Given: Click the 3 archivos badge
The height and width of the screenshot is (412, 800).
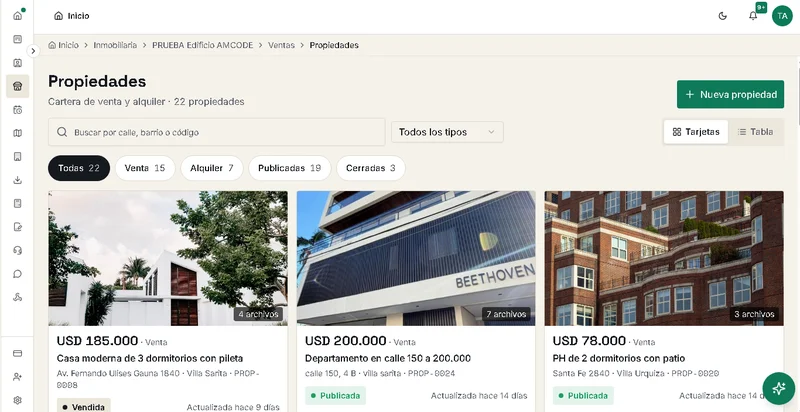Looking at the screenshot, I should point(754,314).
